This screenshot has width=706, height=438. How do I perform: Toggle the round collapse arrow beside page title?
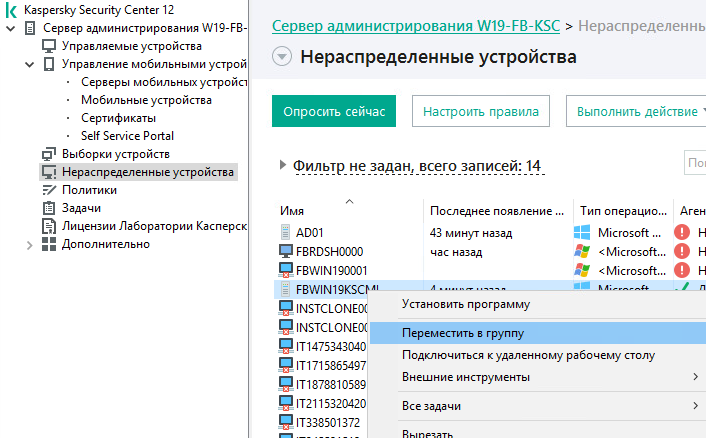coord(282,57)
